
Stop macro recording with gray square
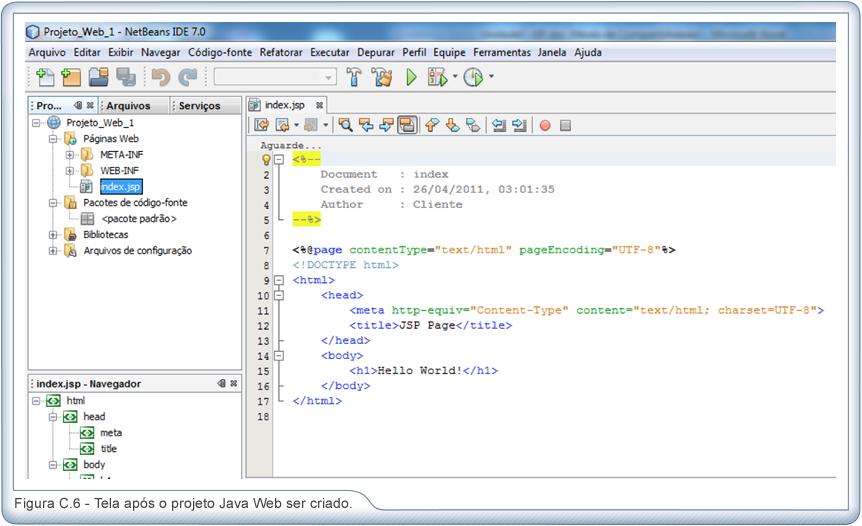pyautogui.click(x=565, y=125)
